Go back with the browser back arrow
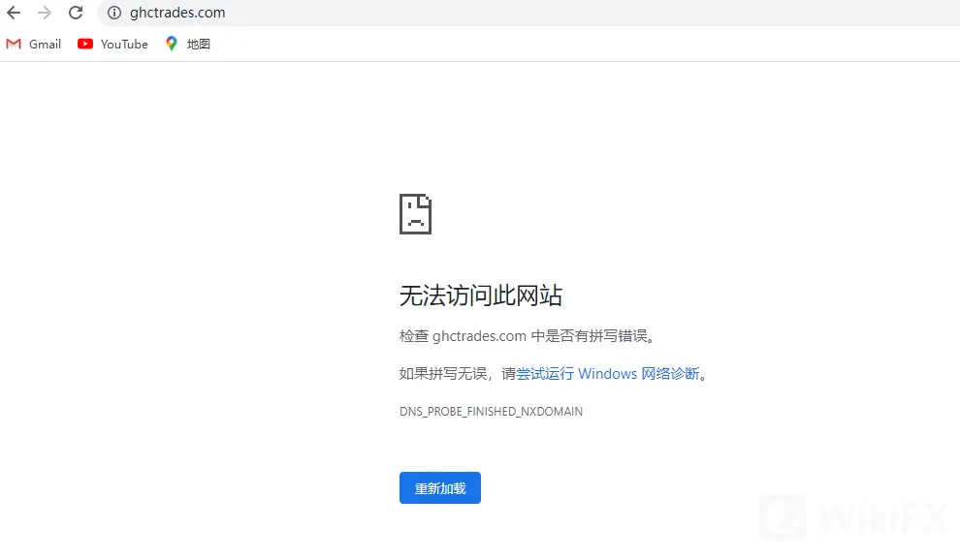960x560 pixels. click(14, 13)
